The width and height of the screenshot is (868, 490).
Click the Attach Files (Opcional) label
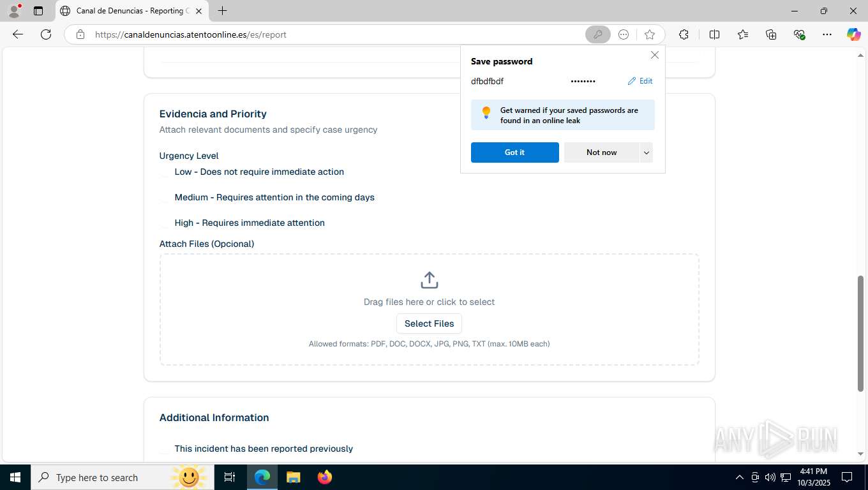pos(207,244)
